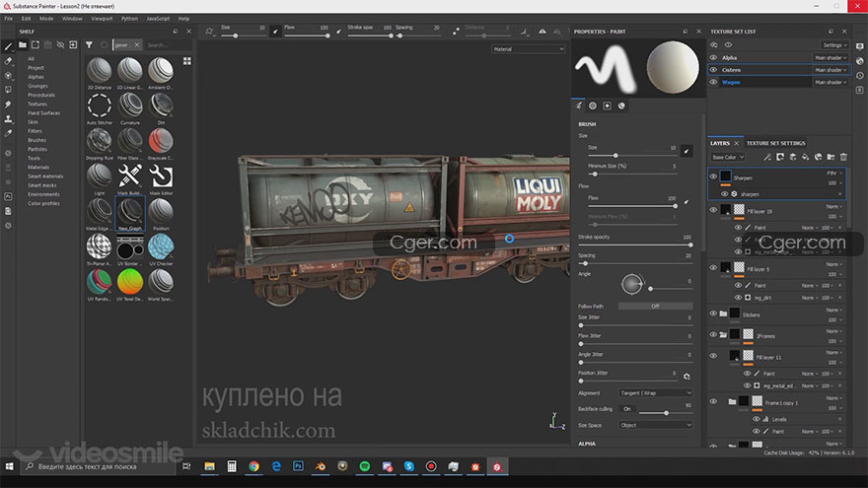Open Cistern Main shader dropdown
The height and width of the screenshot is (488, 868).
click(831, 70)
